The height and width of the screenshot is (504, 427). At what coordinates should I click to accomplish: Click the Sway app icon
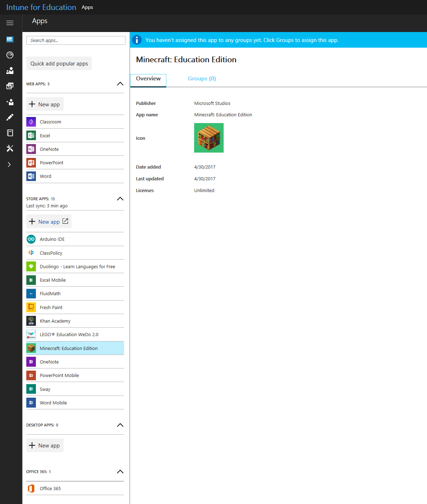(31, 389)
